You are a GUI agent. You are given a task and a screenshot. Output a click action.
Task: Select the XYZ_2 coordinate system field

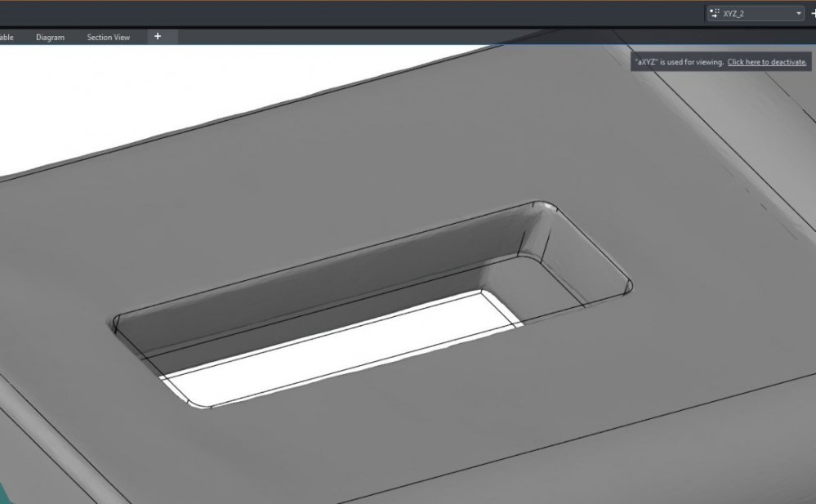pos(756,14)
